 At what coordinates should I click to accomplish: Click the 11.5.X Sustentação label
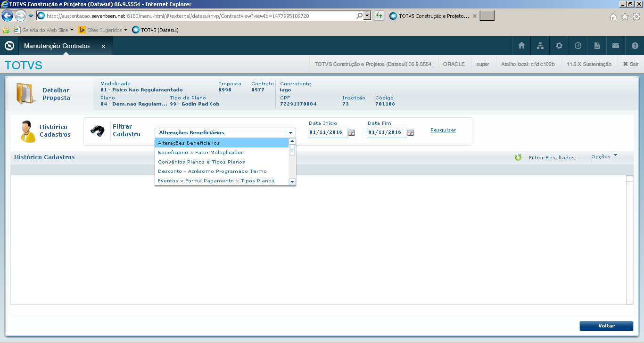(x=589, y=64)
